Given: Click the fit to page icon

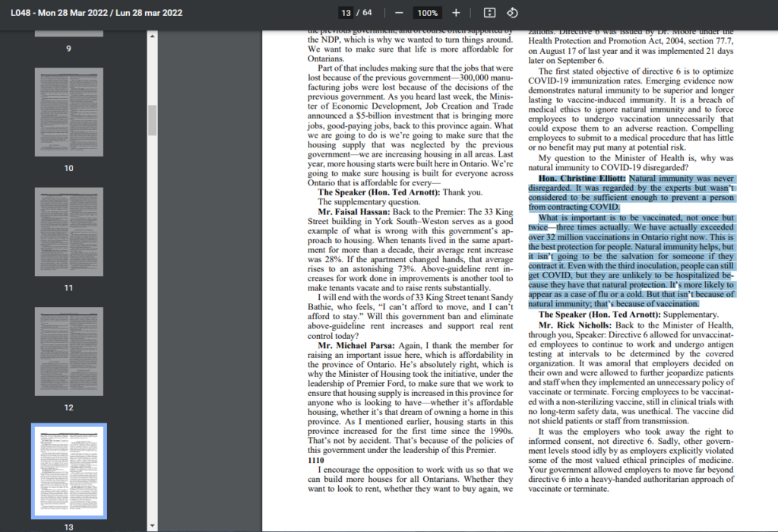Looking at the screenshot, I should pyautogui.click(x=489, y=13).
